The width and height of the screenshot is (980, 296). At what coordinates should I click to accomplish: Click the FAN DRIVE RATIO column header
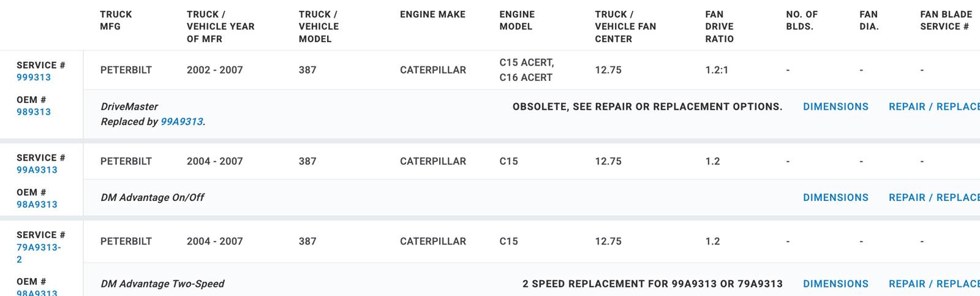(x=719, y=26)
